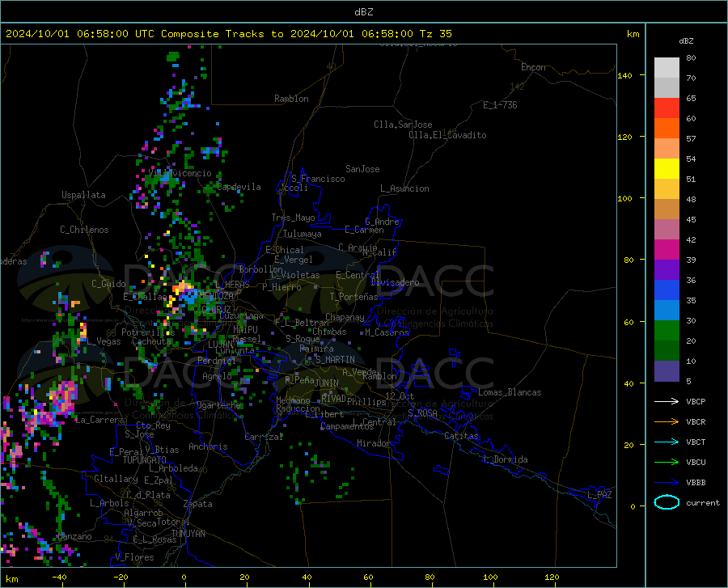This screenshot has width=728, height=588.
Task: Click the 'Divisadero' map label
Action: (x=395, y=282)
